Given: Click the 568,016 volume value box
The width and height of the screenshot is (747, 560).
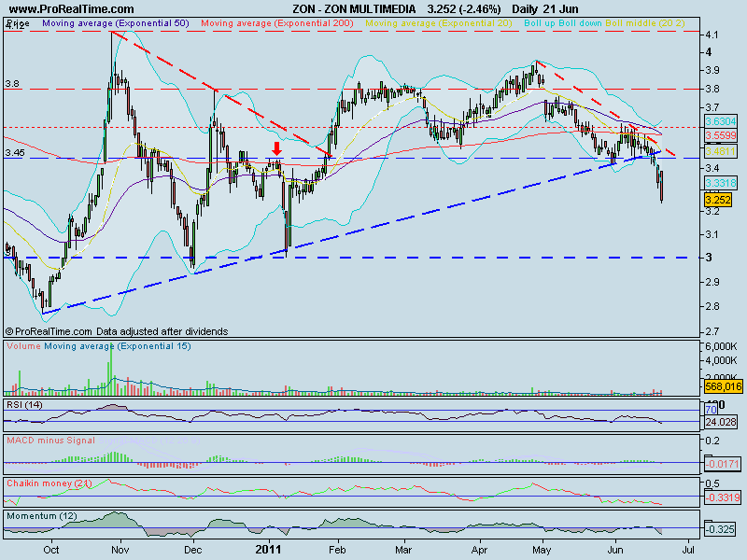Looking at the screenshot, I should (723, 386).
